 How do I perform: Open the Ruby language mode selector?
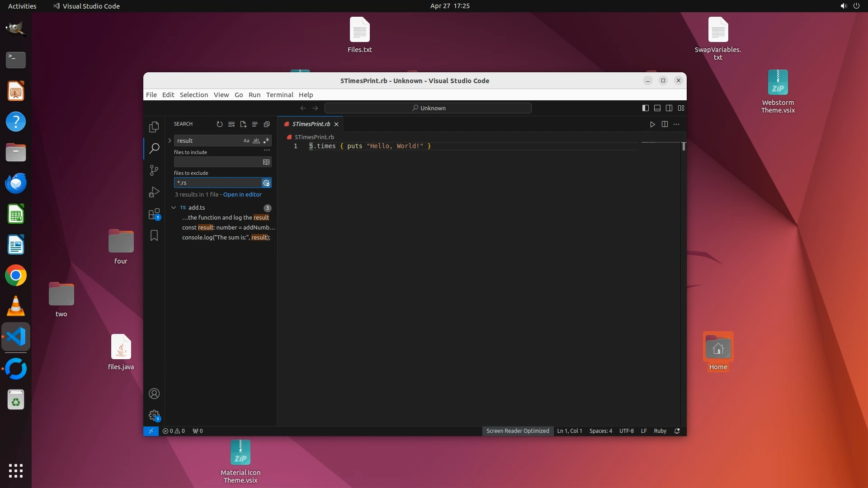[x=660, y=431]
